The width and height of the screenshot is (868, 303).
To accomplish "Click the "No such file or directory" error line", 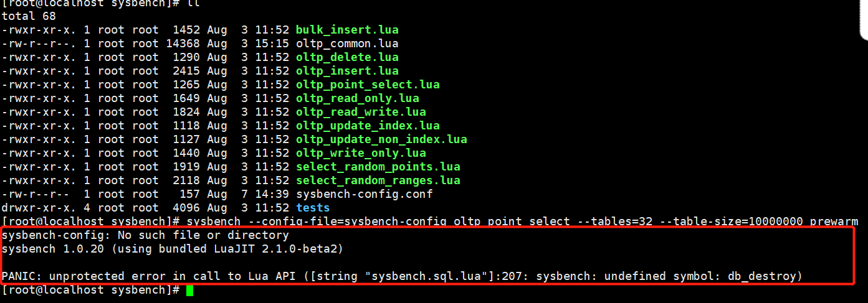I will 145,235.
